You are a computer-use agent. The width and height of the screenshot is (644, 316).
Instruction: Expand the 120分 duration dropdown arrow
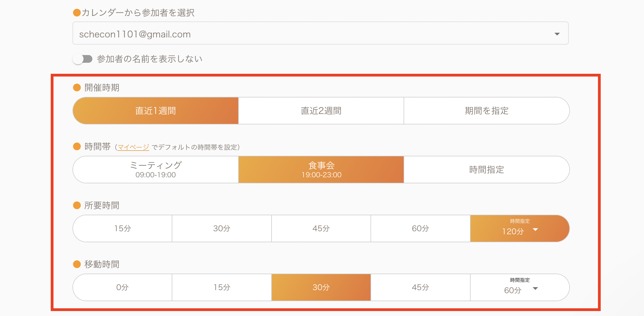535,230
